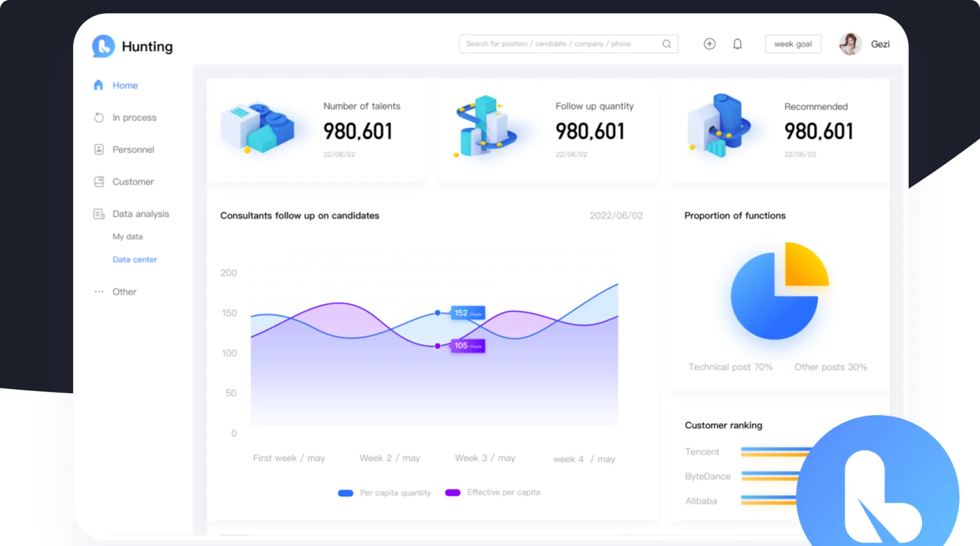Open the In process page

click(x=134, y=117)
